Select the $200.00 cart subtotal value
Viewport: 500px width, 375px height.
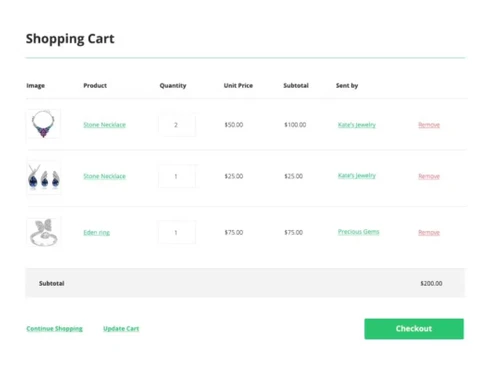(x=431, y=283)
